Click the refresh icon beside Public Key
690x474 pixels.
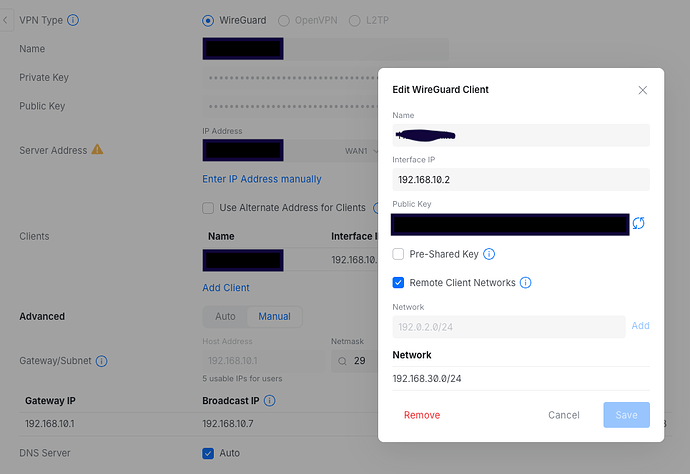tap(638, 223)
